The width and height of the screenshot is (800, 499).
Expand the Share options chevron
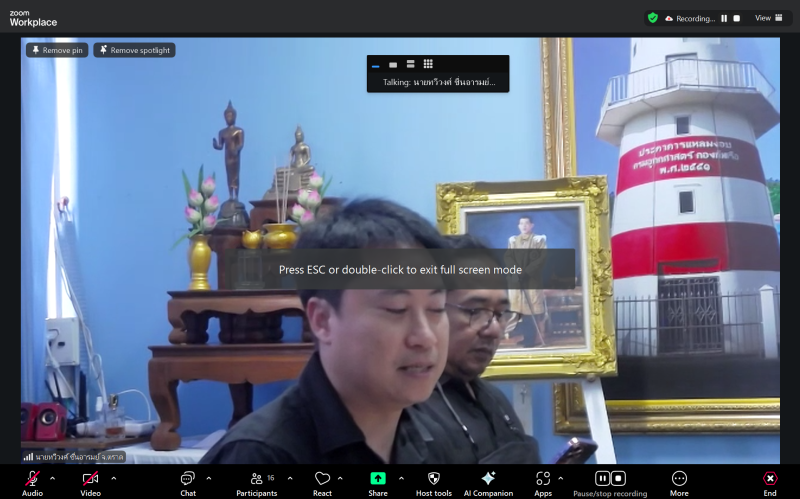pos(401,478)
